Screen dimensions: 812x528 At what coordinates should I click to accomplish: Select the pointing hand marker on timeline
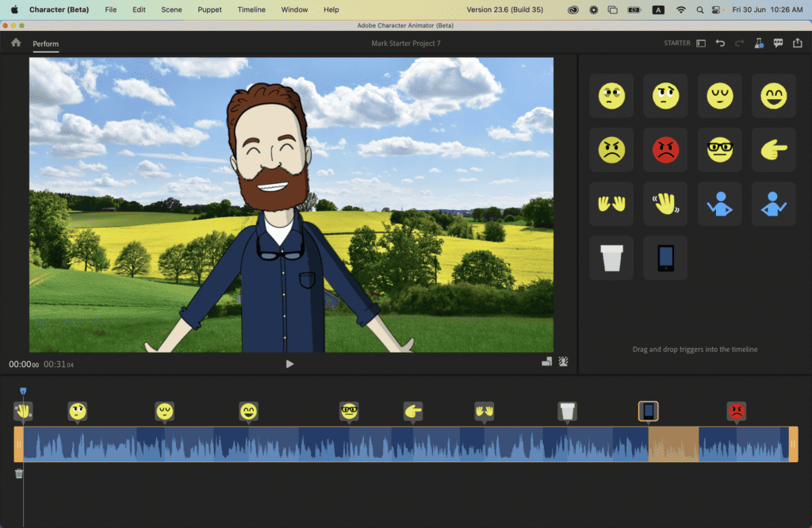(412, 411)
